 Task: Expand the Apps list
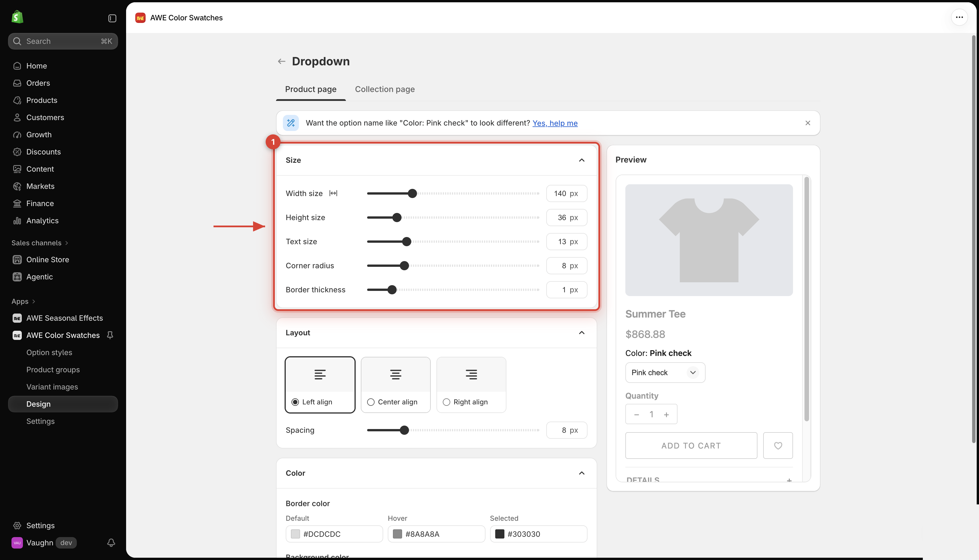click(x=23, y=301)
